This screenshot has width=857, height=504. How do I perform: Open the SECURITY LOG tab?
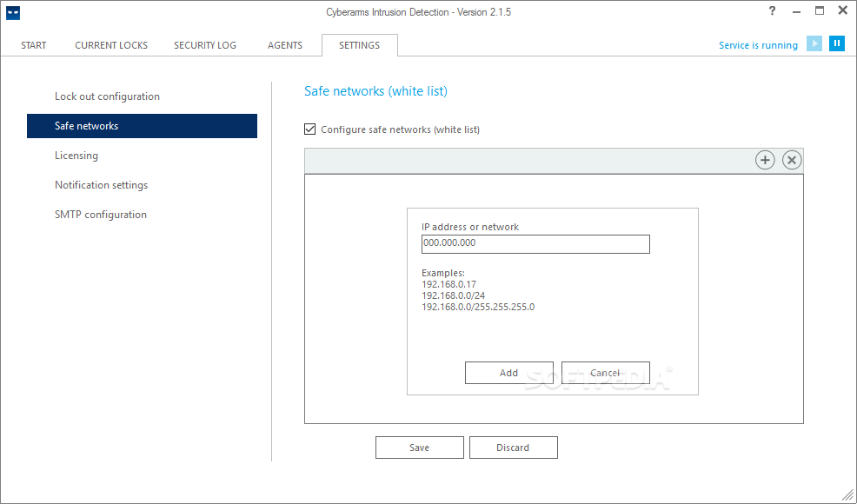click(205, 45)
